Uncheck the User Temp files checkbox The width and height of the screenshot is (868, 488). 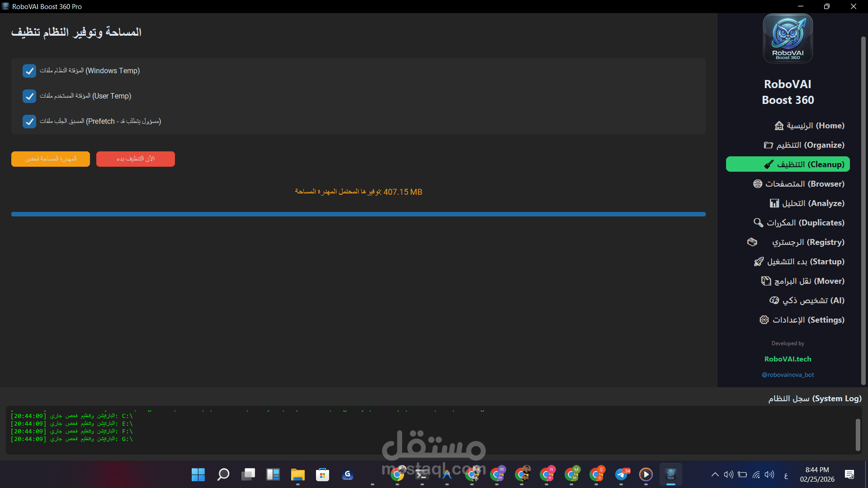point(29,96)
